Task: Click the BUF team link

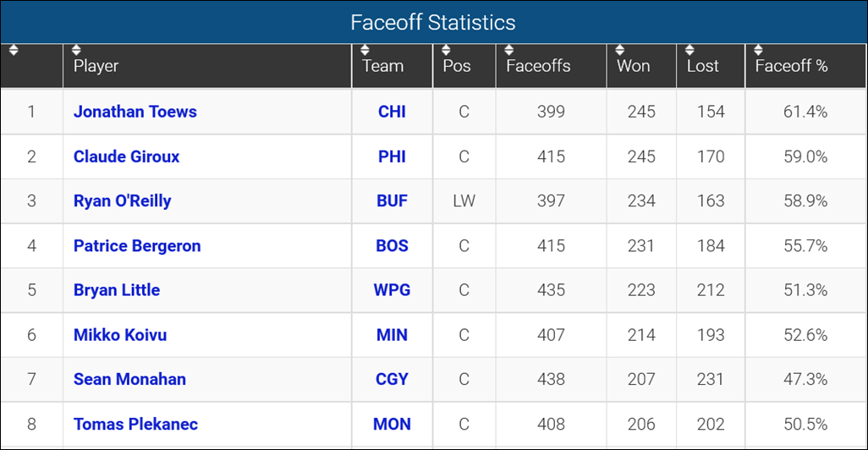Action: click(392, 201)
